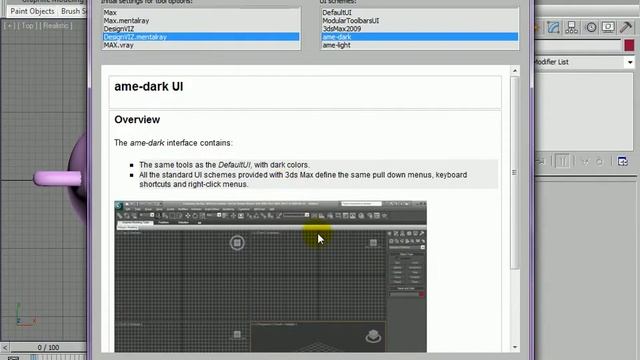Viewport: 640px width, 360px height.
Task: Click the description pane scroll-down arrow
Action: (515, 347)
